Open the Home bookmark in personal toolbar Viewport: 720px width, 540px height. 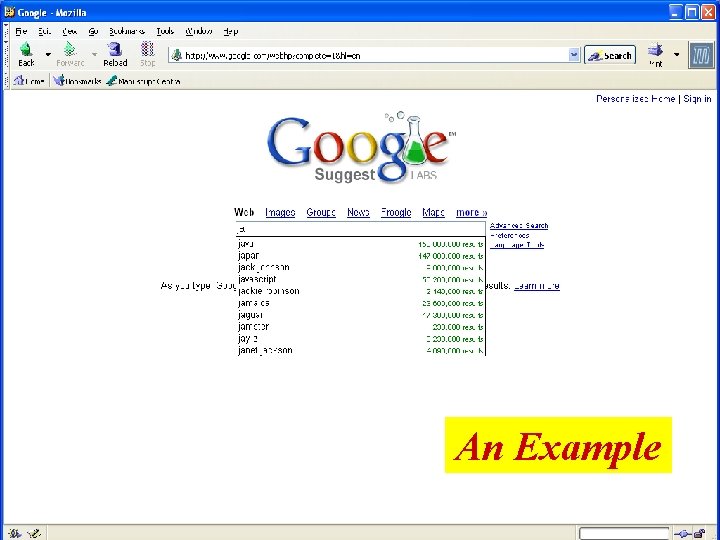[29, 81]
